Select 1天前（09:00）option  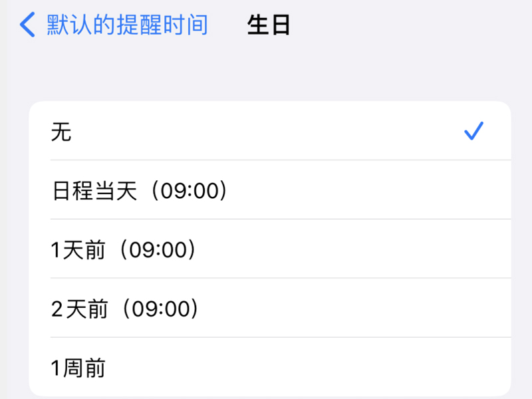point(124,250)
